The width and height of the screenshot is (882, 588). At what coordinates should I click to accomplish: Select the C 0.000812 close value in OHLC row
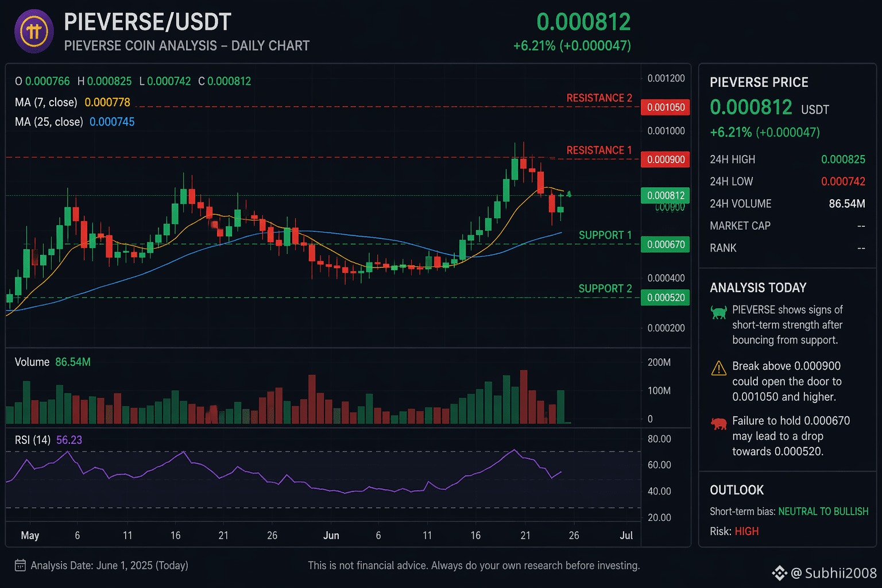225,82
